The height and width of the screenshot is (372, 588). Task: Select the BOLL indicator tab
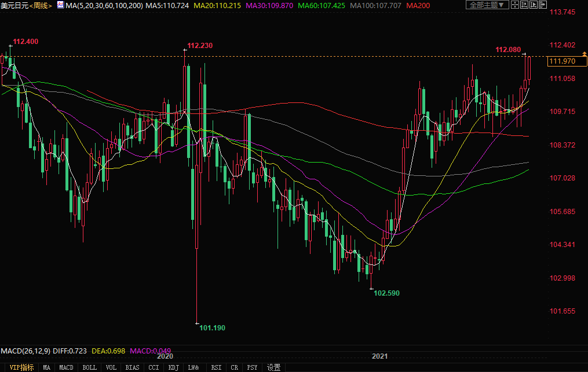coord(89,367)
